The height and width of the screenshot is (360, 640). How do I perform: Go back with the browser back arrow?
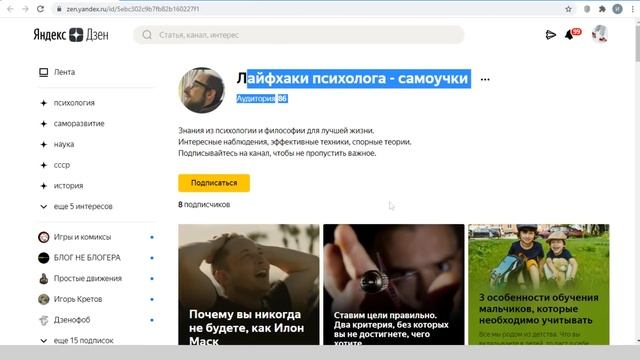[x=11, y=9]
